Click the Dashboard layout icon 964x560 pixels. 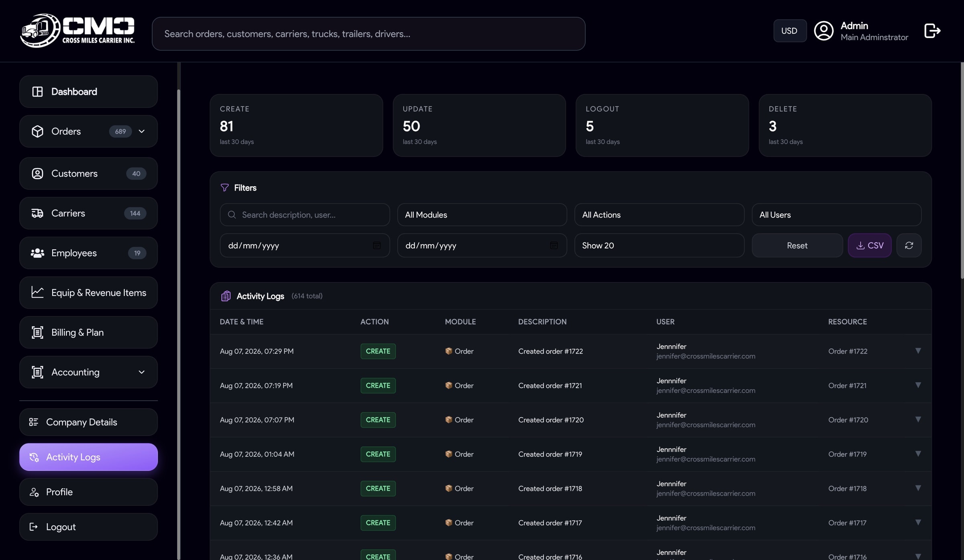[x=37, y=92]
